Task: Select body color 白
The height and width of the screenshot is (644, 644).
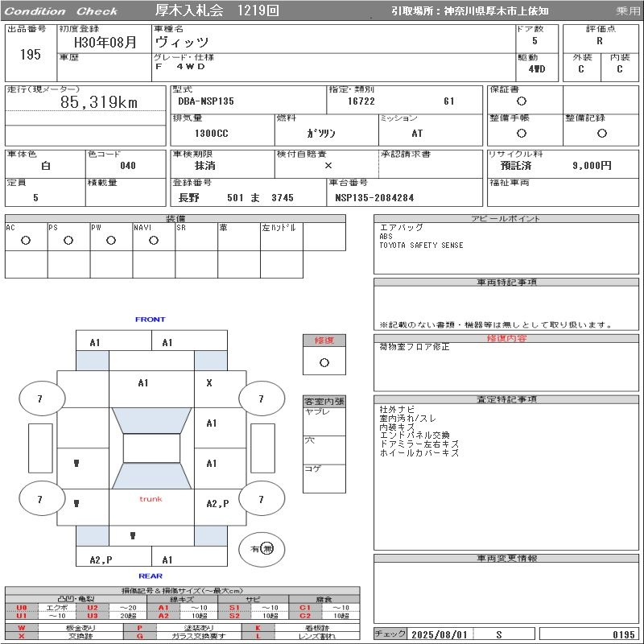Action: tap(46, 166)
